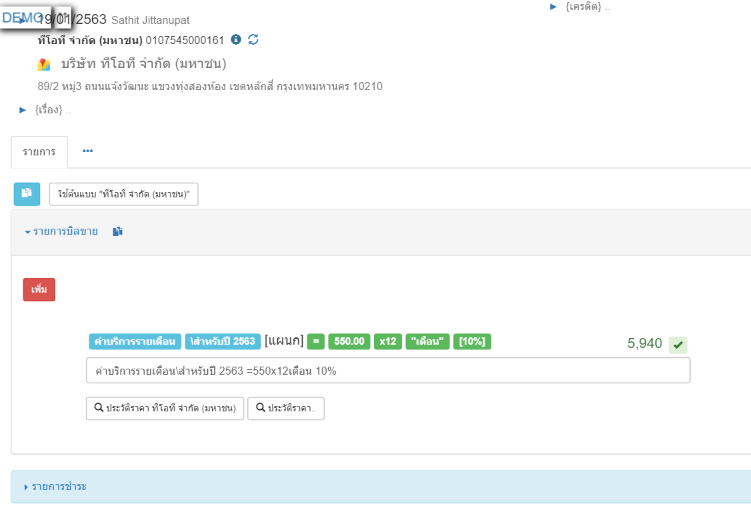Open the three-dots more tab
751x526 pixels.
tap(88, 151)
